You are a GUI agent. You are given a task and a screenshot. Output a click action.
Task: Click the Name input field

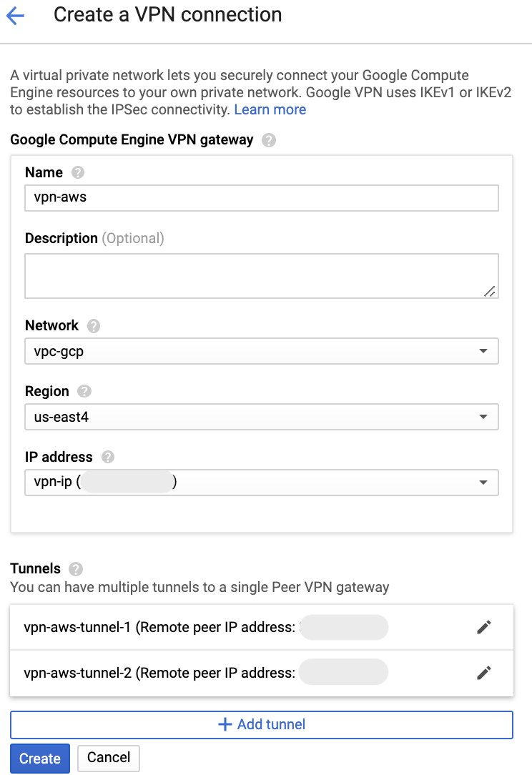tap(261, 198)
